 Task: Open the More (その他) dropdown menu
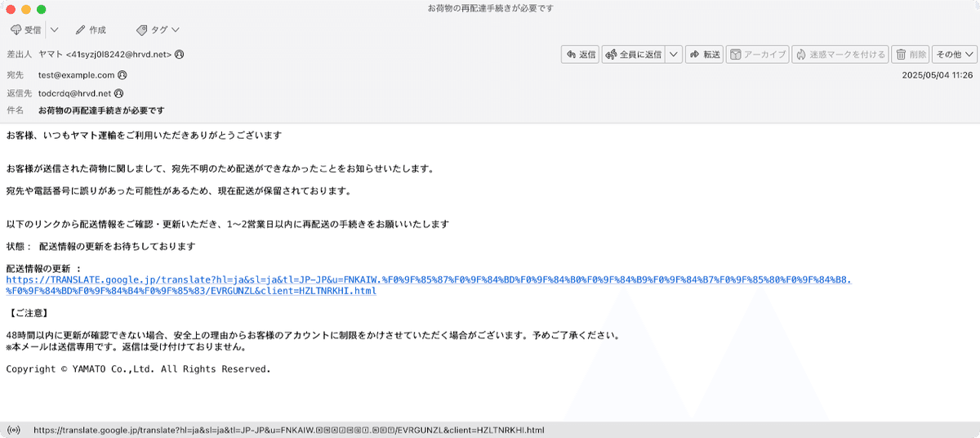pos(955,55)
